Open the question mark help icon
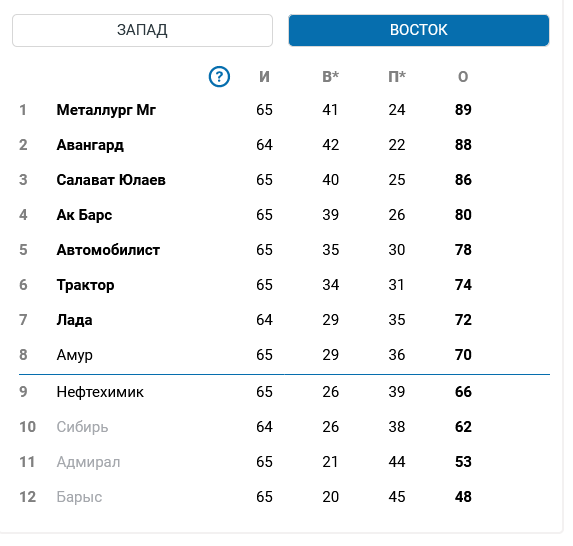The width and height of the screenshot is (573, 546). [219, 77]
